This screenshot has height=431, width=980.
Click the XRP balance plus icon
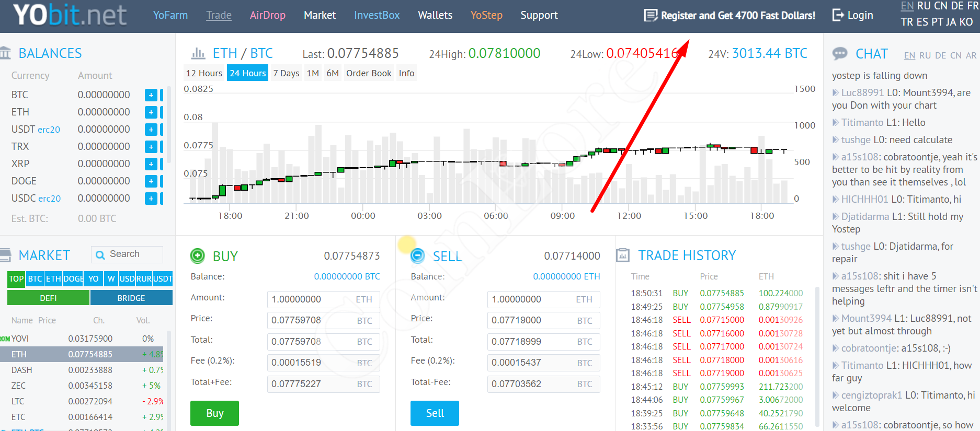coord(151,164)
